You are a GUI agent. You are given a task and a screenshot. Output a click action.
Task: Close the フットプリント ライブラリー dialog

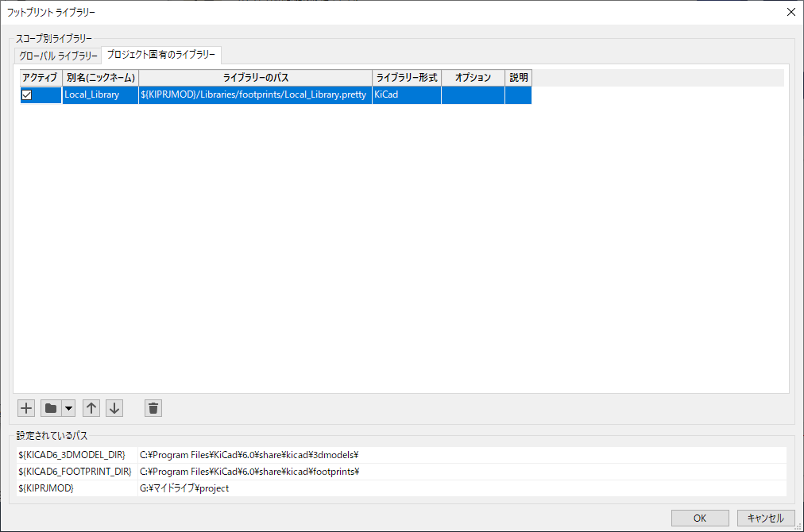click(790, 12)
